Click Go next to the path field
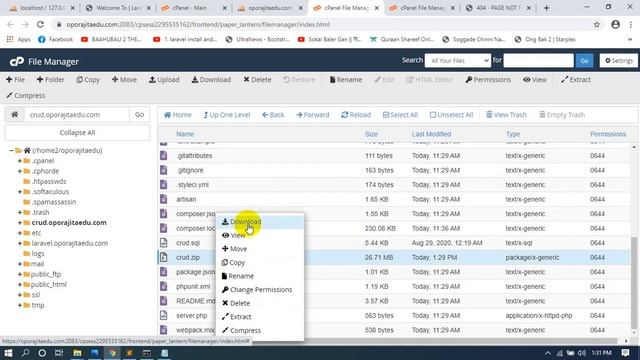The width and height of the screenshot is (640, 360). coord(139,115)
